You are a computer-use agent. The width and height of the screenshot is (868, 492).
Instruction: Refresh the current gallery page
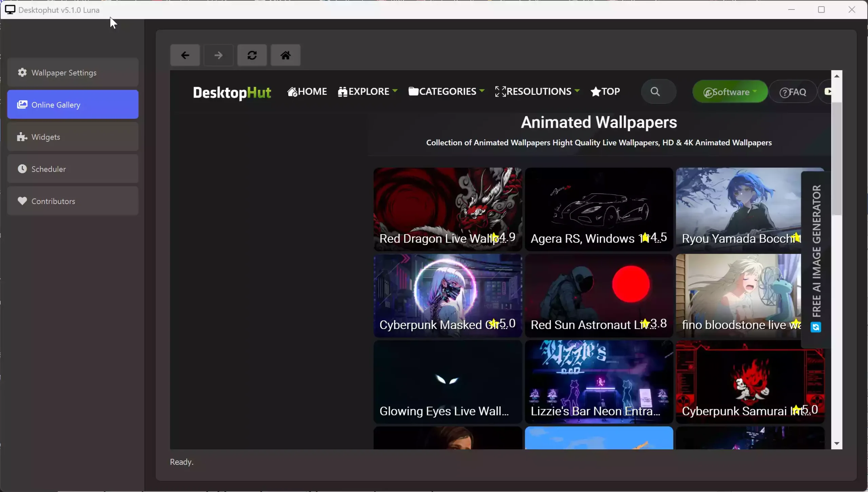pos(252,55)
